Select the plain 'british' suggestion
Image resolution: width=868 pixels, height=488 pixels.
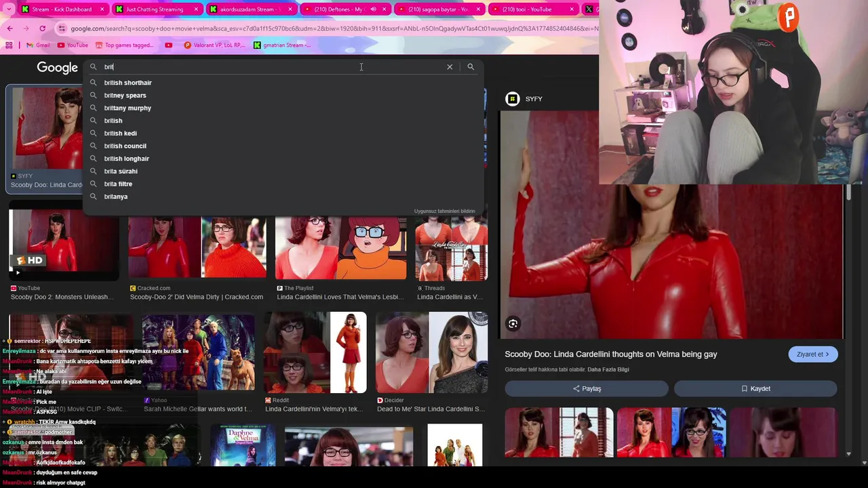pyautogui.click(x=283, y=121)
